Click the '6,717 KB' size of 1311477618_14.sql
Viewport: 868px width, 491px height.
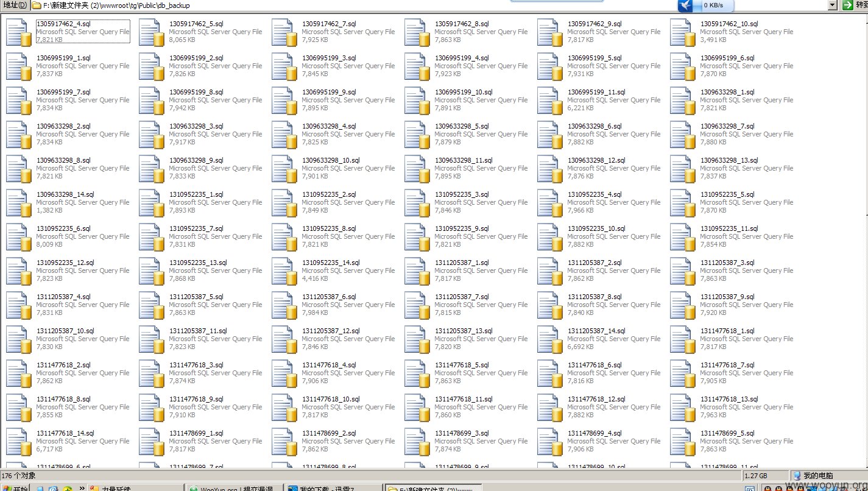pyautogui.click(x=49, y=449)
